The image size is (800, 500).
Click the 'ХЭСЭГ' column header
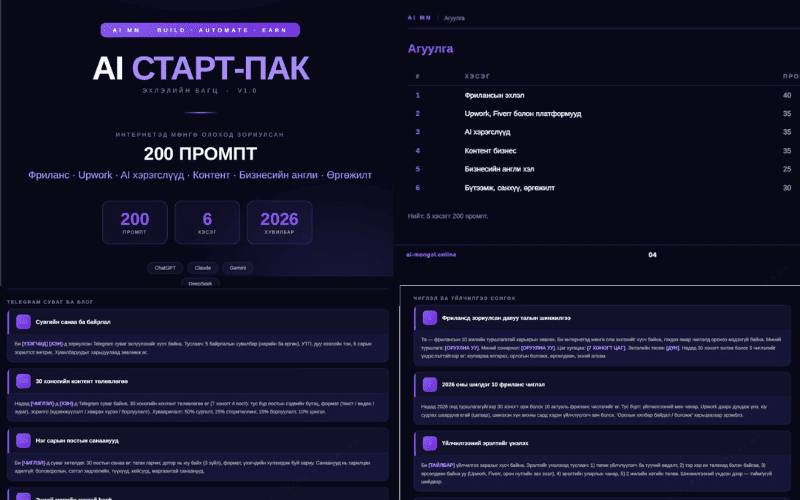click(477, 77)
